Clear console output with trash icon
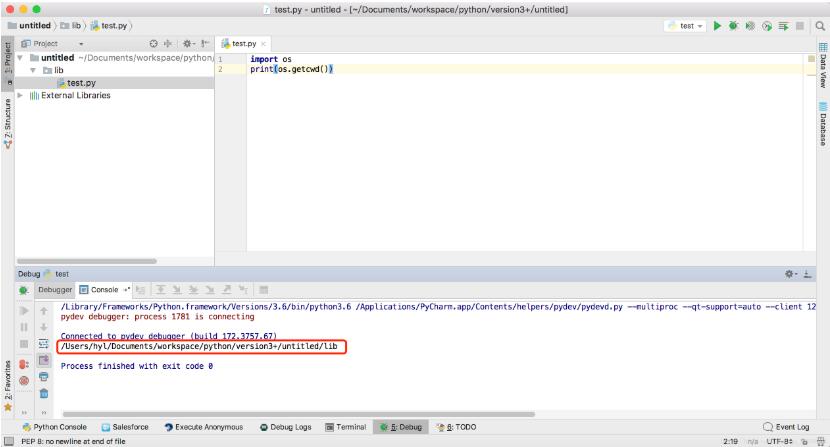The width and height of the screenshot is (830, 447). [x=44, y=393]
